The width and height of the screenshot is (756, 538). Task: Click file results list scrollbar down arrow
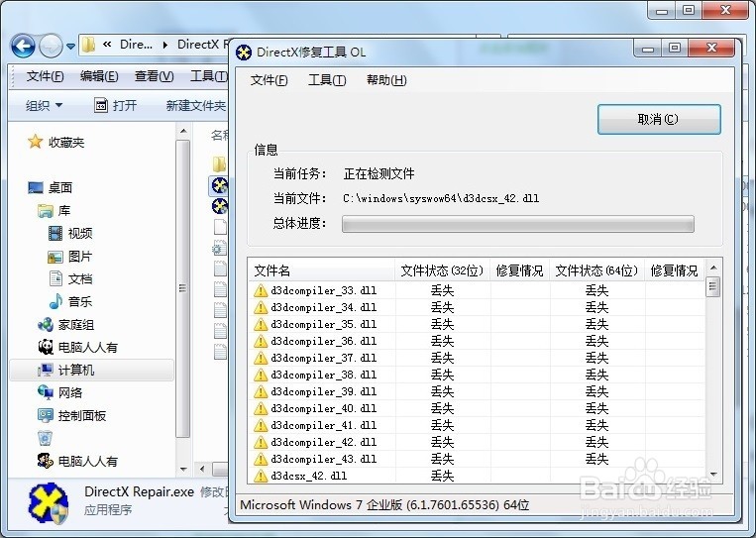tap(713, 476)
